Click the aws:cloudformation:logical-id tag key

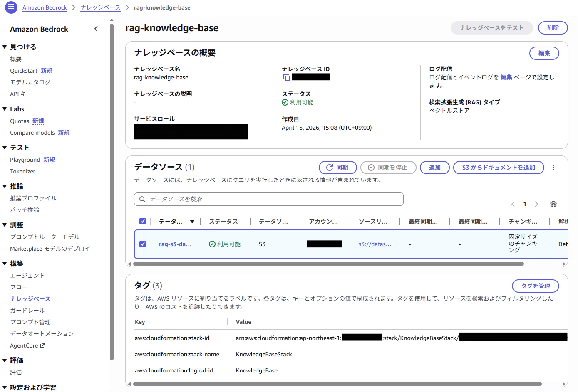[x=174, y=370]
